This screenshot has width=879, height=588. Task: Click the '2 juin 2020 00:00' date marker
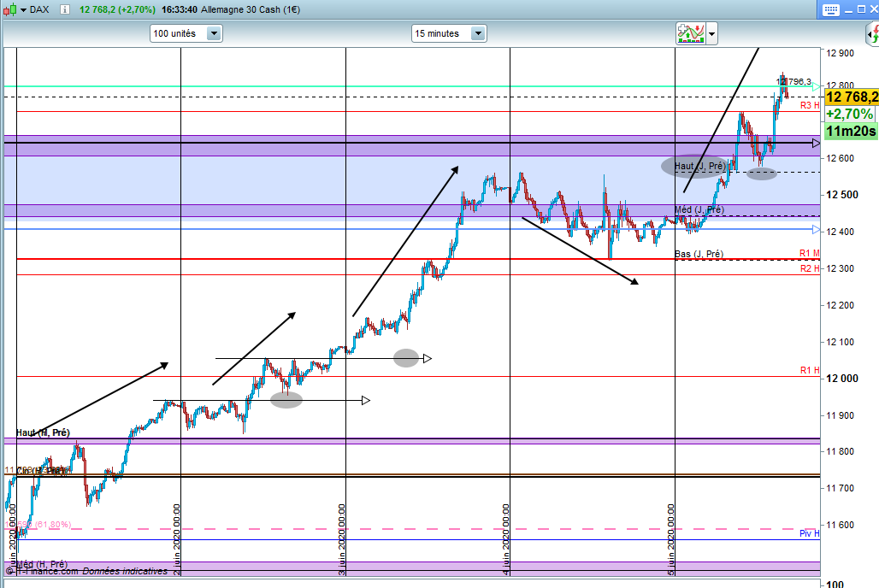[x=177, y=539]
